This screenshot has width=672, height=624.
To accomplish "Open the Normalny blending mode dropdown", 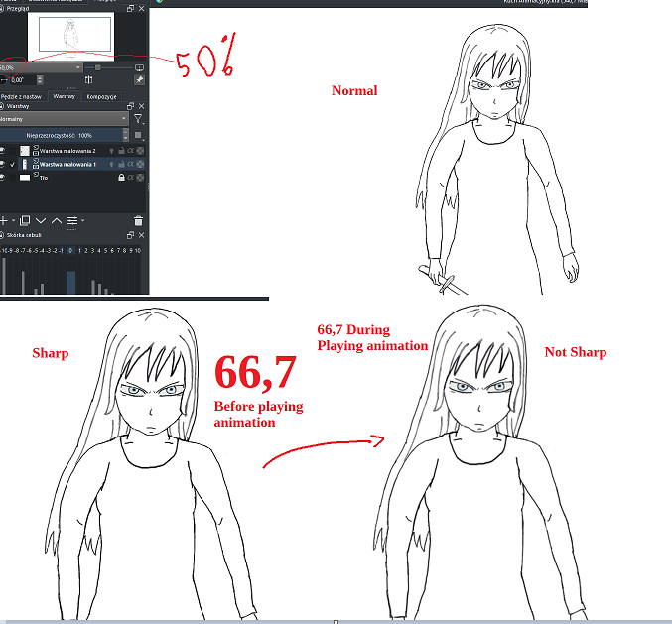I will click(64, 119).
